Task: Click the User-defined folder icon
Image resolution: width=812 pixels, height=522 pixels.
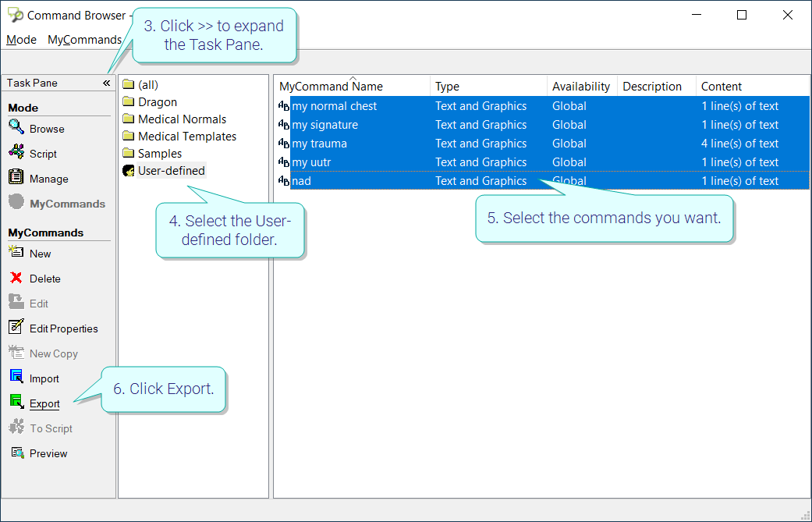Action: (x=129, y=170)
